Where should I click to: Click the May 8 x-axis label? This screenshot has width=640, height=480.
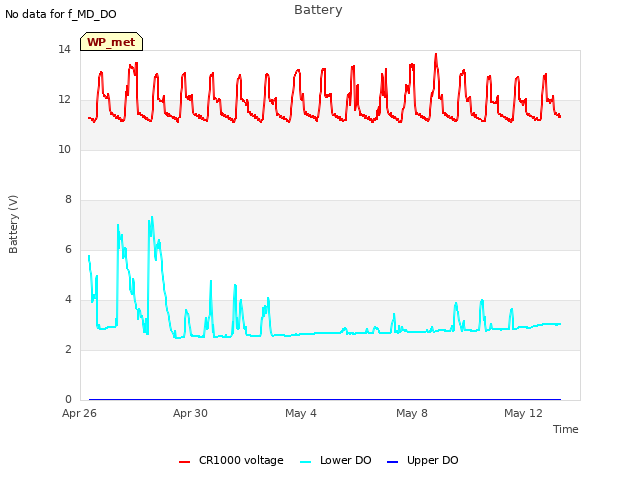[412, 413]
